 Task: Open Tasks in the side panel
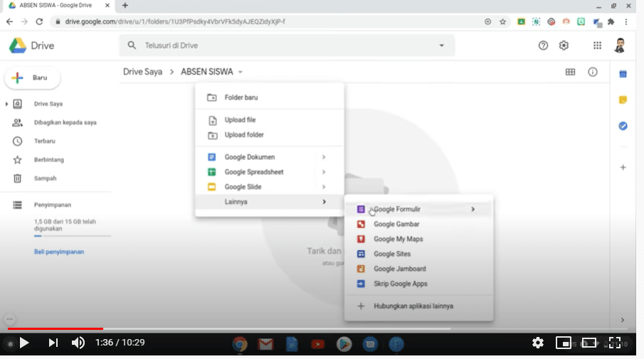(623, 126)
